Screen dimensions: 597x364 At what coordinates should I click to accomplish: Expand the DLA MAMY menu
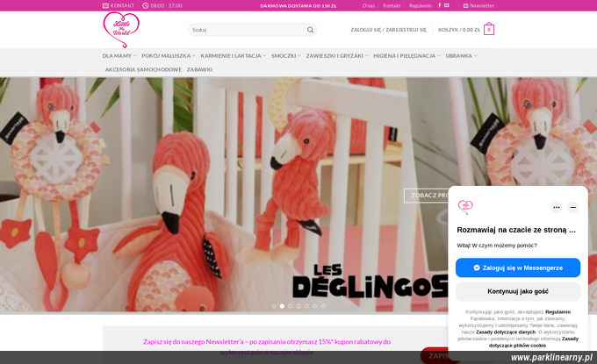[119, 55]
